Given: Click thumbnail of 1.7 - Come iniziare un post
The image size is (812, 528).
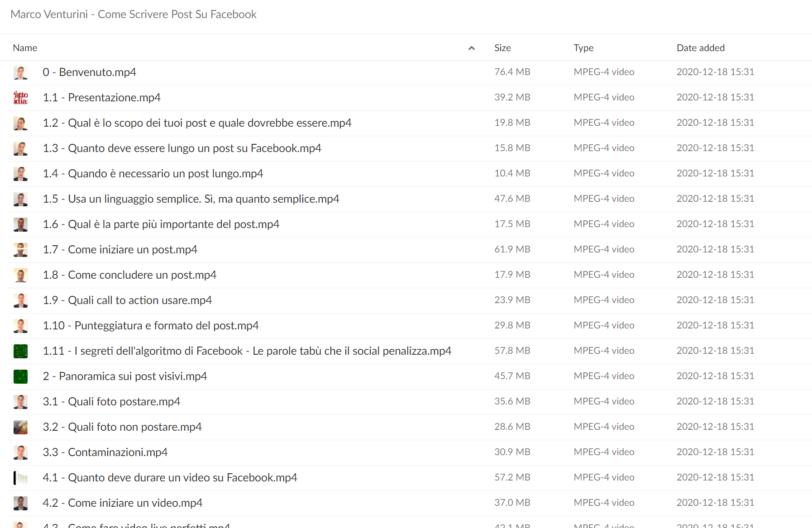Looking at the screenshot, I should pyautogui.click(x=20, y=250).
